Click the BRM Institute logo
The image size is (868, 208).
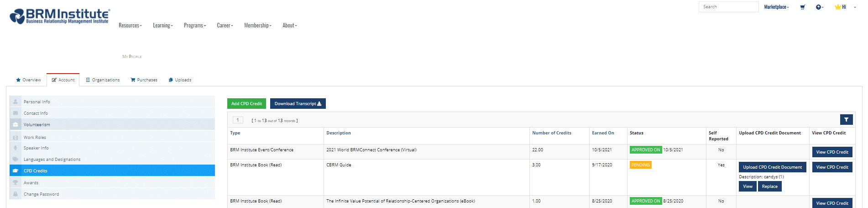[x=59, y=16]
